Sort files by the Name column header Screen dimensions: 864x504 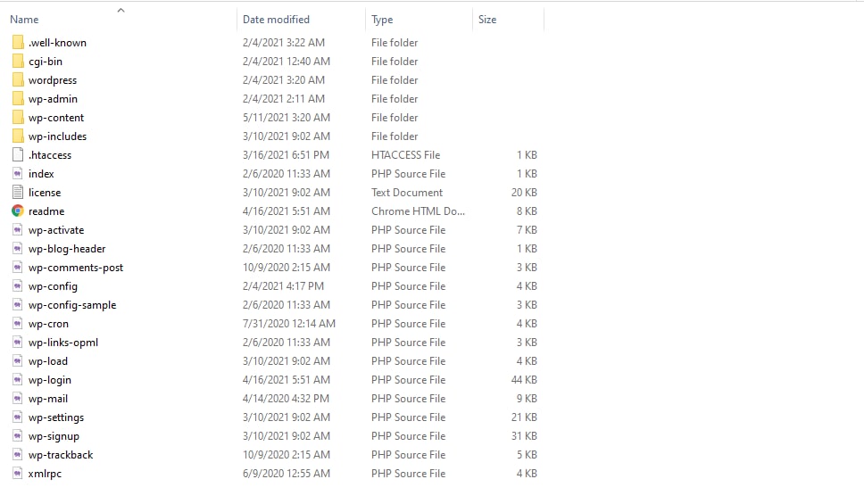coord(24,20)
